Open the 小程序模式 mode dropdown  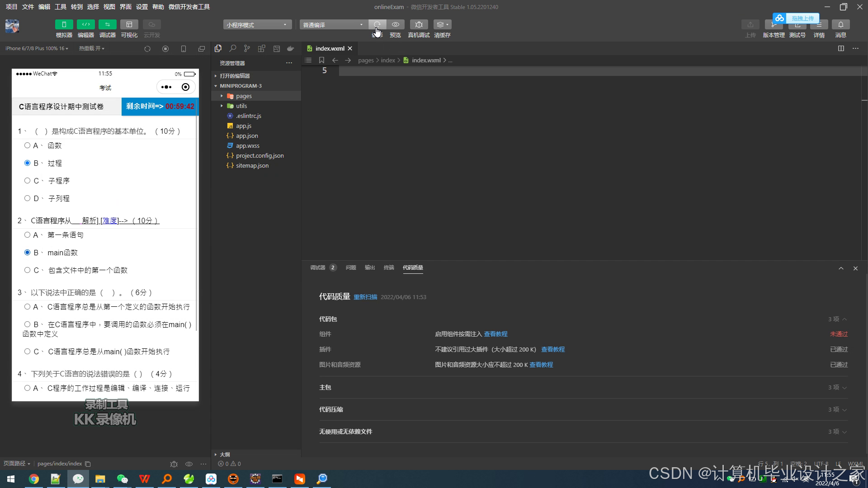coord(257,25)
